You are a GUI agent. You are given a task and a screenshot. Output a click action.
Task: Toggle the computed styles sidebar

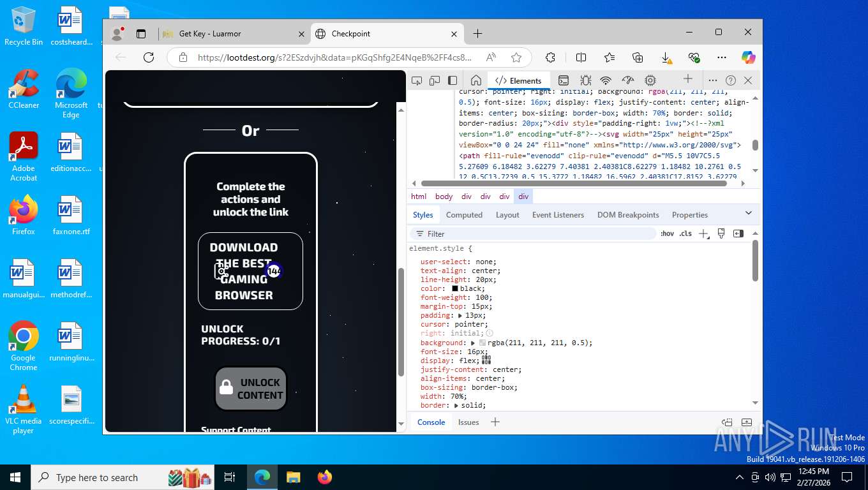738,234
